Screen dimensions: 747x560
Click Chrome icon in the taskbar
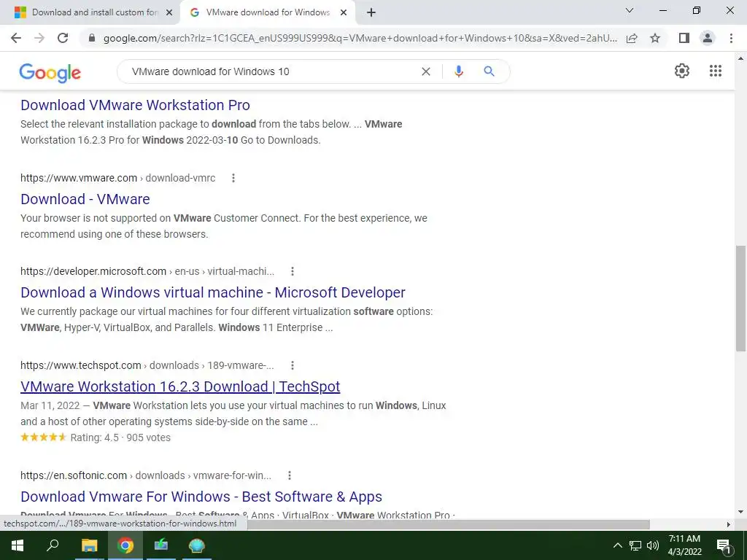(x=125, y=545)
